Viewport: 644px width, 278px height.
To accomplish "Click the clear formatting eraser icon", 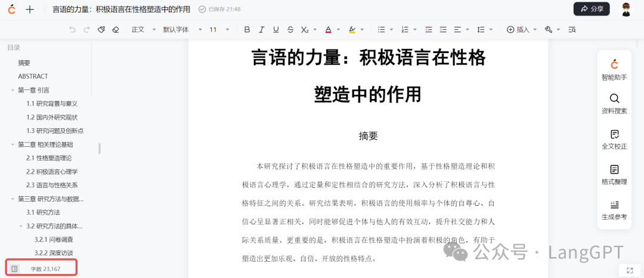I will [116, 30].
